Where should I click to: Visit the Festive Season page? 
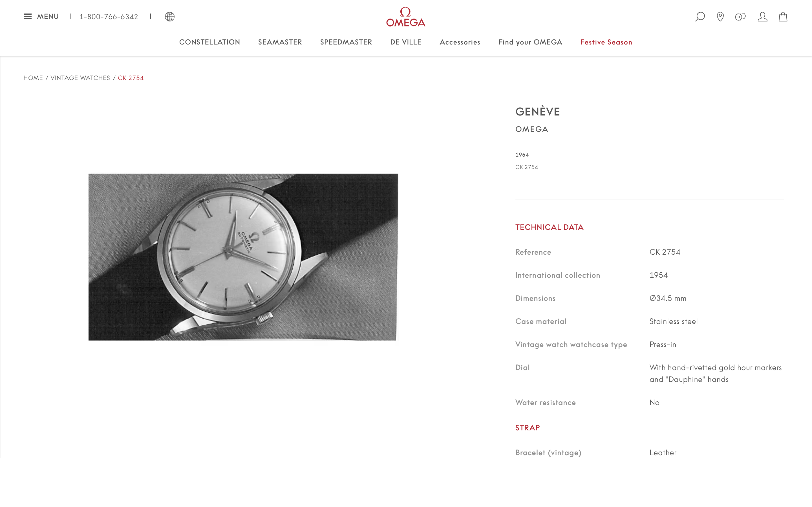pyautogui.click(x=606, y=42)
